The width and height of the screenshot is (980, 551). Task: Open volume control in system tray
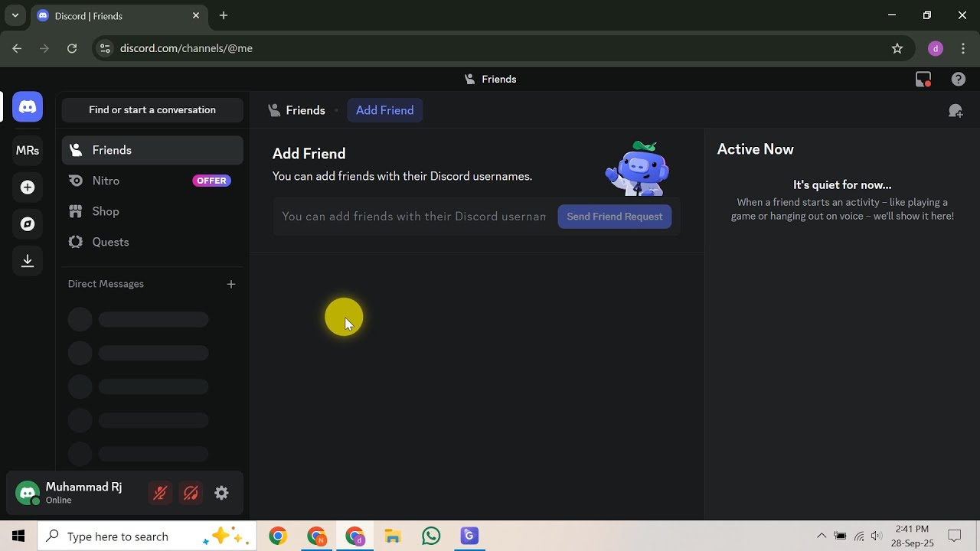877,536
